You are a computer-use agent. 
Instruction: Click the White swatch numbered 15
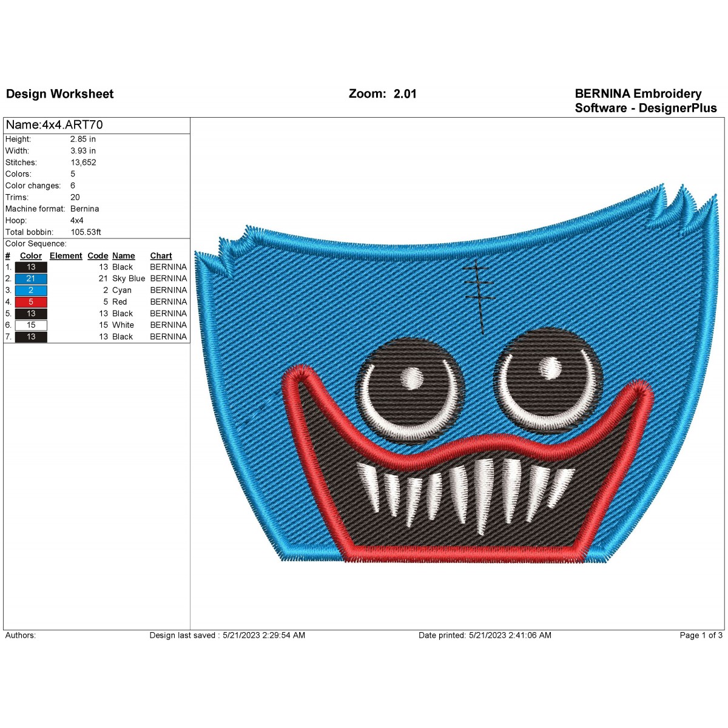(x=31, y=325)
